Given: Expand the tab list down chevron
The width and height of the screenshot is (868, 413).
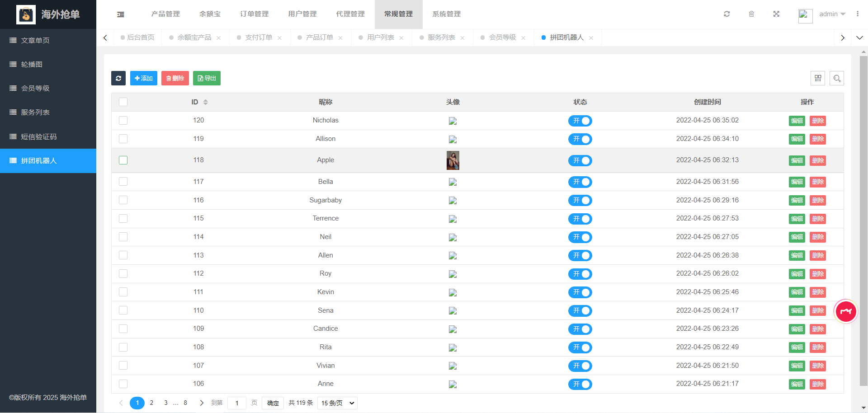Looking at the screenshot, I should coord(859,38).
